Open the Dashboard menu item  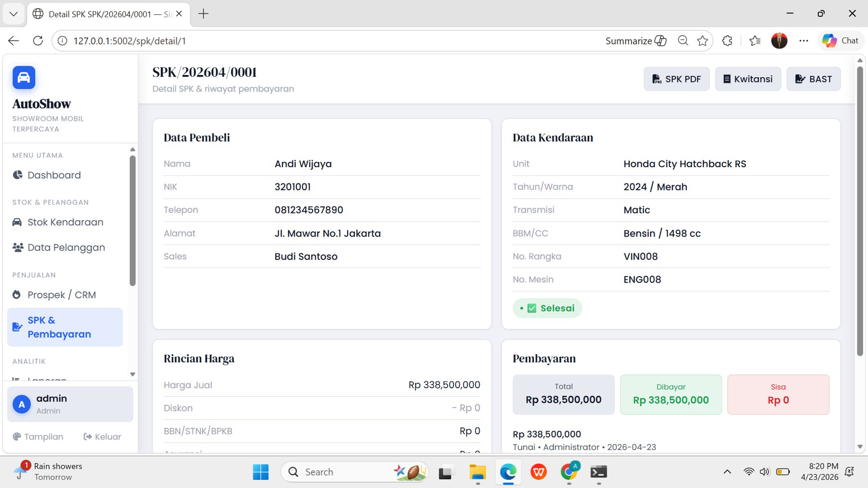click(x=54, y=175)
